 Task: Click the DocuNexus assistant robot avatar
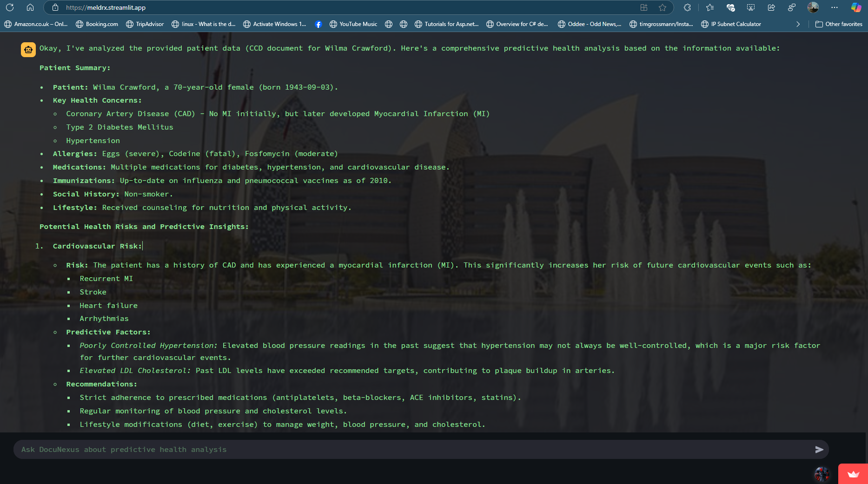pos(28,50)
